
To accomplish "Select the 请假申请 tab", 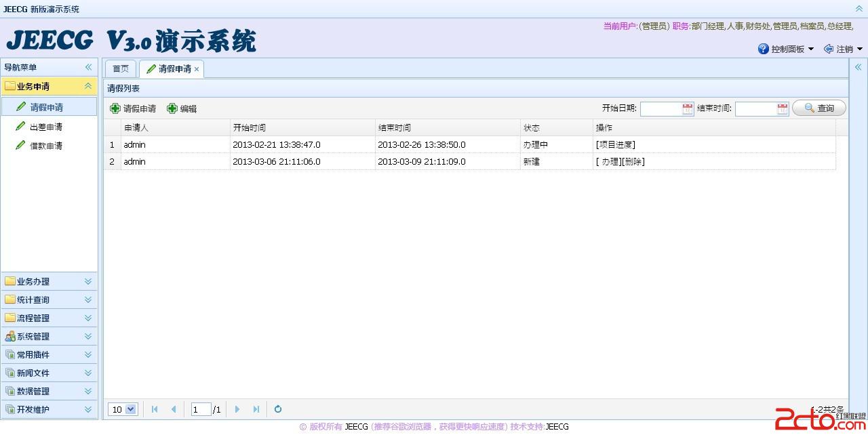I will point(171,68).
